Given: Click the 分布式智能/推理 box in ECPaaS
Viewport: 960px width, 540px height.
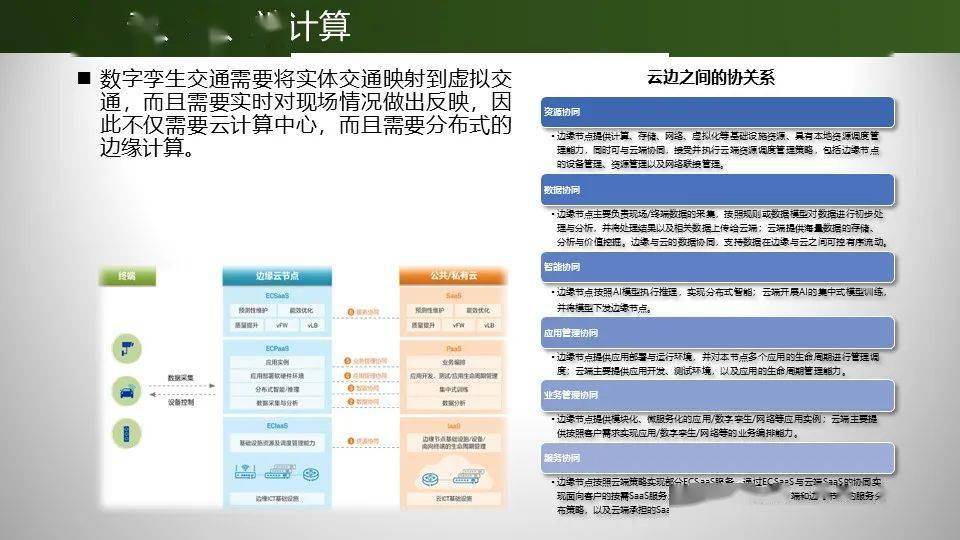Looking at the screenshot, I should [277, 390].
